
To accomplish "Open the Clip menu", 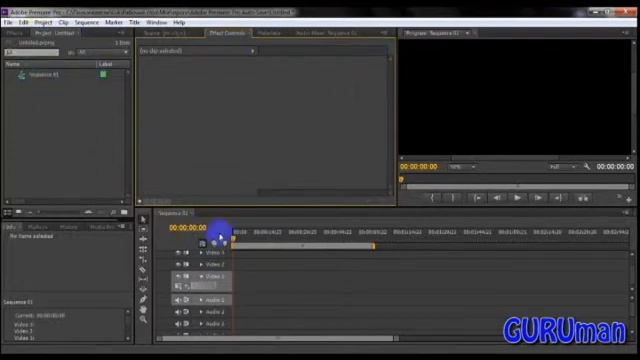I will click(x=63, y=22).
